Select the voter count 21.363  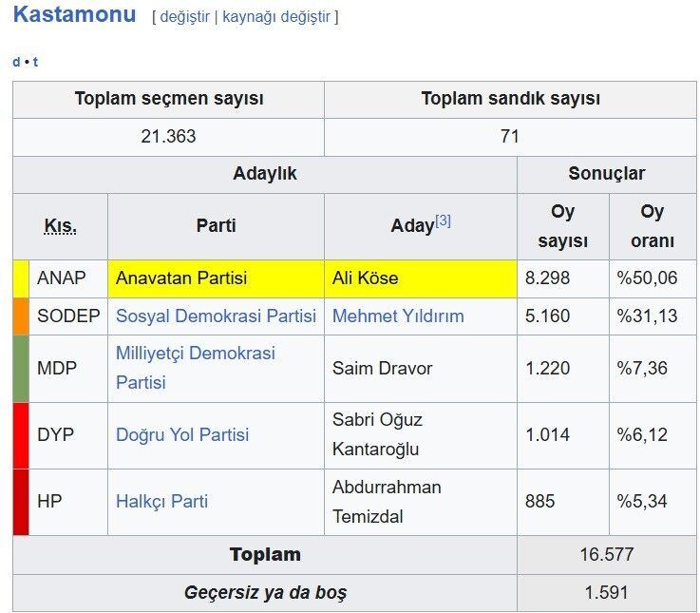pyautogui.click(x=168, y=137)
